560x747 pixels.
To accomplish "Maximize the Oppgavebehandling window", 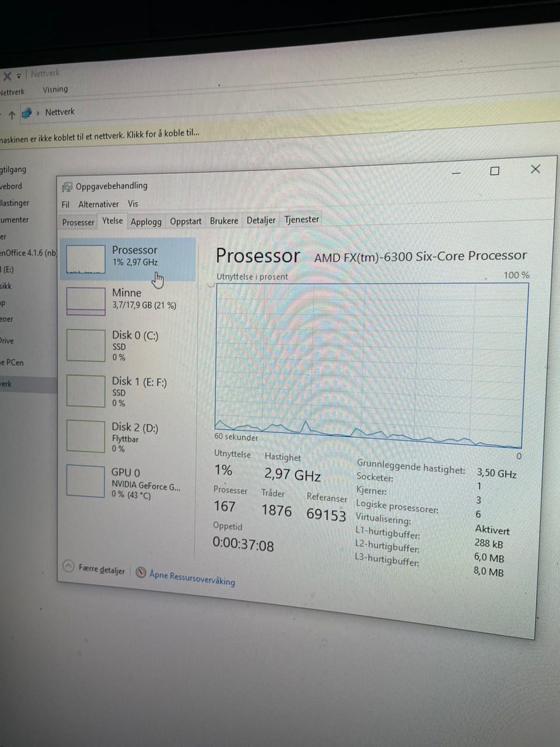I will coord(495,171).
